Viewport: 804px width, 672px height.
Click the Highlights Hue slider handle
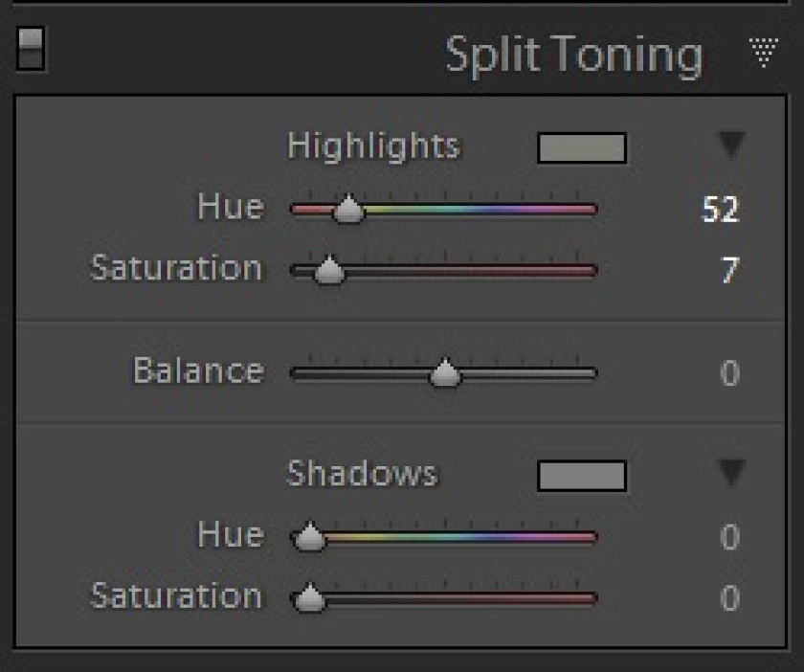click(348, 209)
